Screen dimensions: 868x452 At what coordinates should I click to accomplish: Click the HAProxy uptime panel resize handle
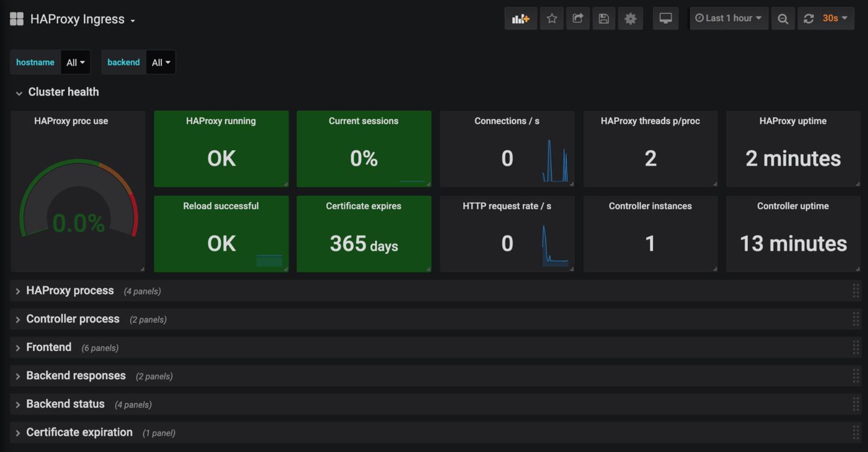tap(858, 184)
